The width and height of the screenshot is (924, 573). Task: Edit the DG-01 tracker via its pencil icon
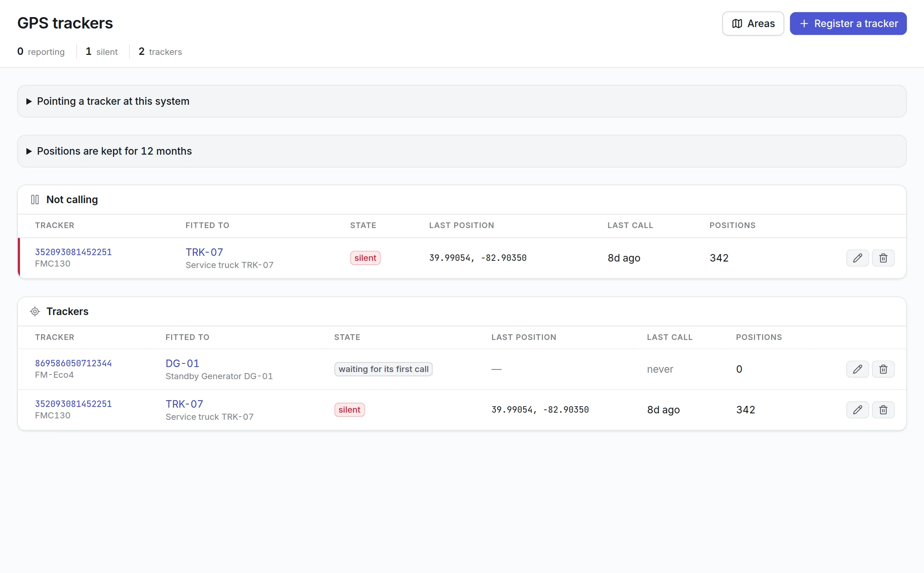click(857, 369)
